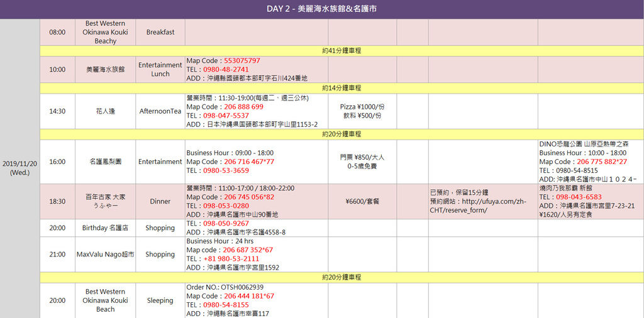
Task: Select the 10:00 time cell
Action: [57, 69]
